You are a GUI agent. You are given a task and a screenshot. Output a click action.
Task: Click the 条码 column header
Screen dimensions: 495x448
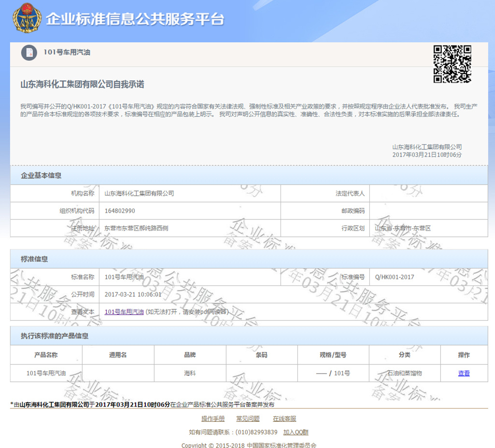tap(262, 355)
